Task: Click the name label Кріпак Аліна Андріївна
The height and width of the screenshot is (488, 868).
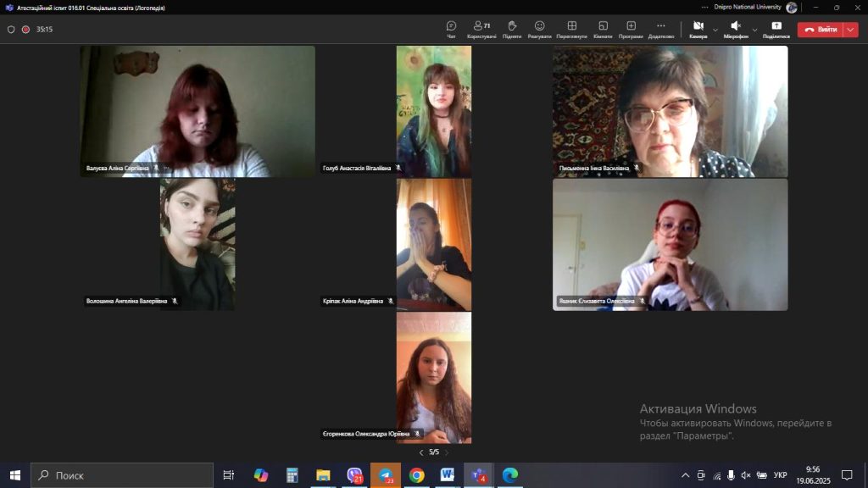Action: [353, 302]
